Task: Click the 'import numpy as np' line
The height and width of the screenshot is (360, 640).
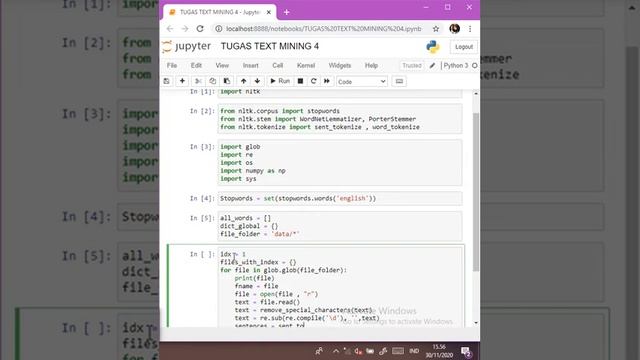Action: click(x=253, y=171)
